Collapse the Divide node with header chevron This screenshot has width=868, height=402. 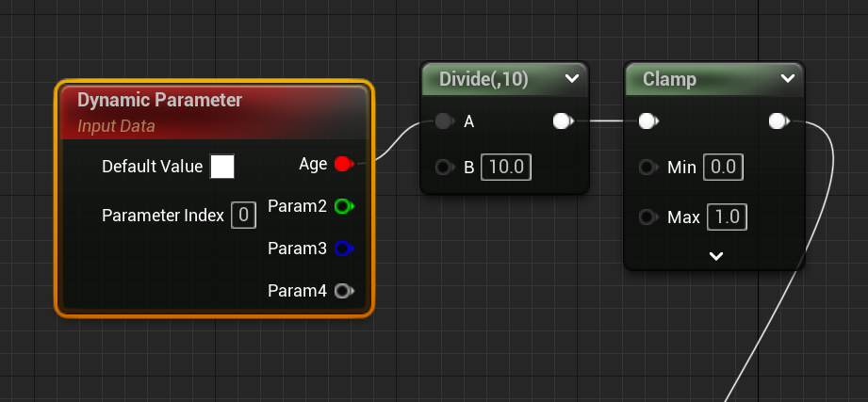click(x=572, y=79)
